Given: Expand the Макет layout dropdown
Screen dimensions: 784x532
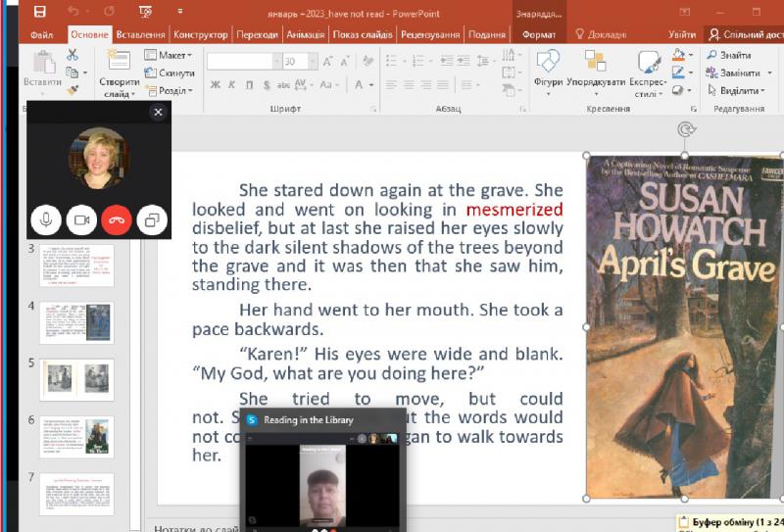Looking at the screenshot, I should (x=169, y=55).
